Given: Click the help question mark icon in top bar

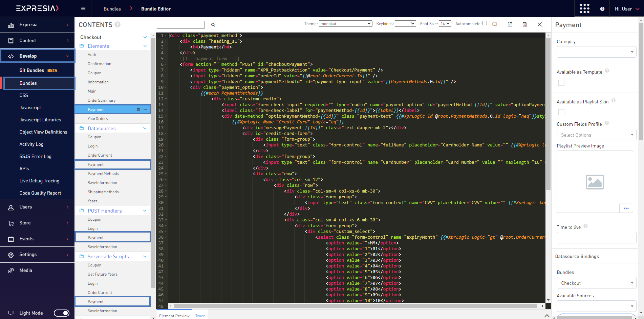Looking at the screenshot, I should click(602, 9).
